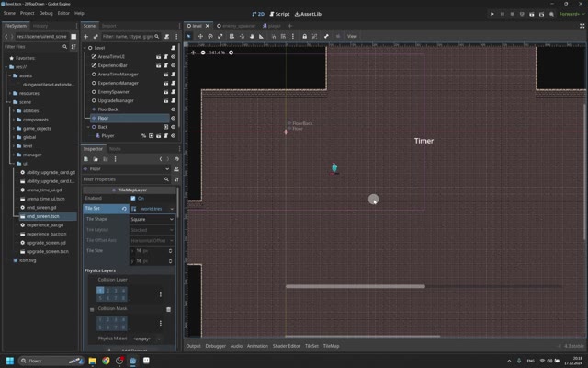Image resolution: width=588 pixels, height=368 pixels.
Task: Click the Add Child Node plus icon
Action: pos(85,37)
